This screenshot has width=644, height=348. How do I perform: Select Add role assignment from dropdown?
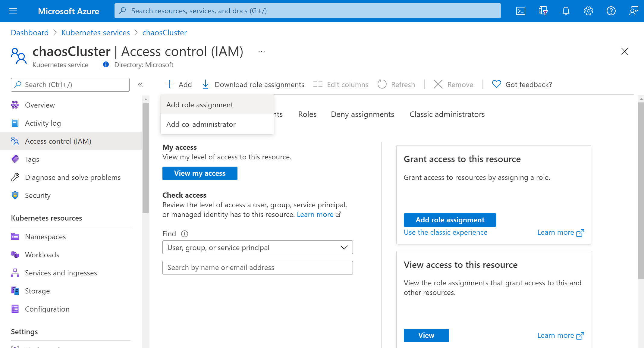click(x=200, y=105)
